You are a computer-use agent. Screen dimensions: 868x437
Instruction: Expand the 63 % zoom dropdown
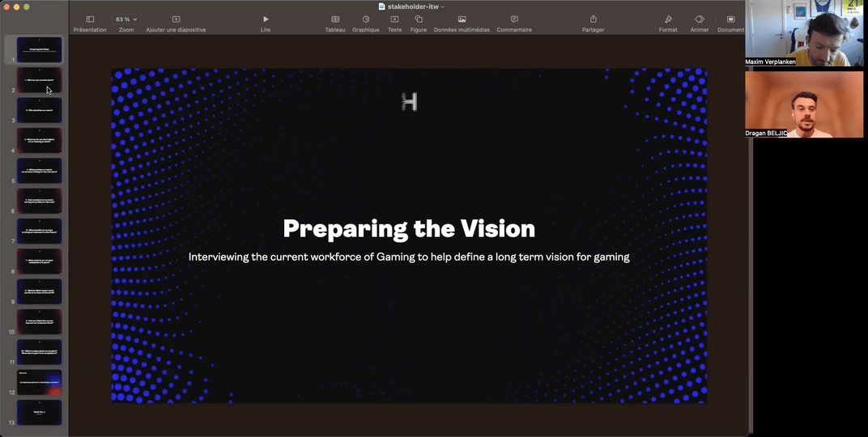click(x=126, y=19)
